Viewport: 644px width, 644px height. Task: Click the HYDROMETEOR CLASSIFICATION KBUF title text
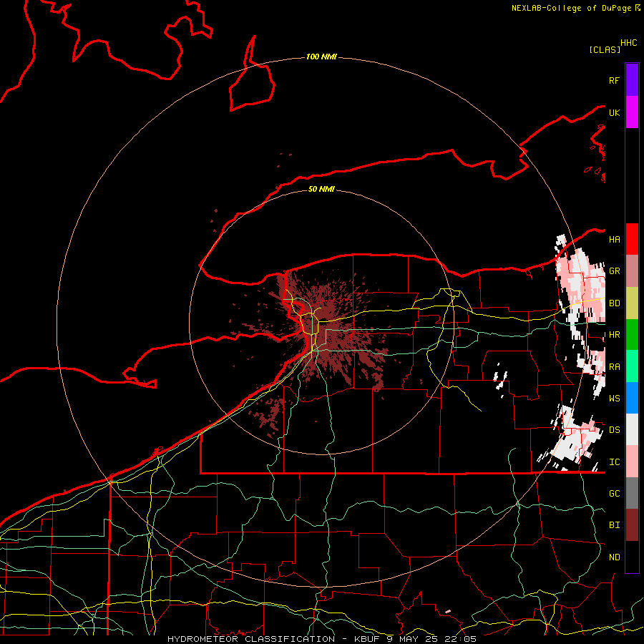pyautogui.click(x=321, y=639)
